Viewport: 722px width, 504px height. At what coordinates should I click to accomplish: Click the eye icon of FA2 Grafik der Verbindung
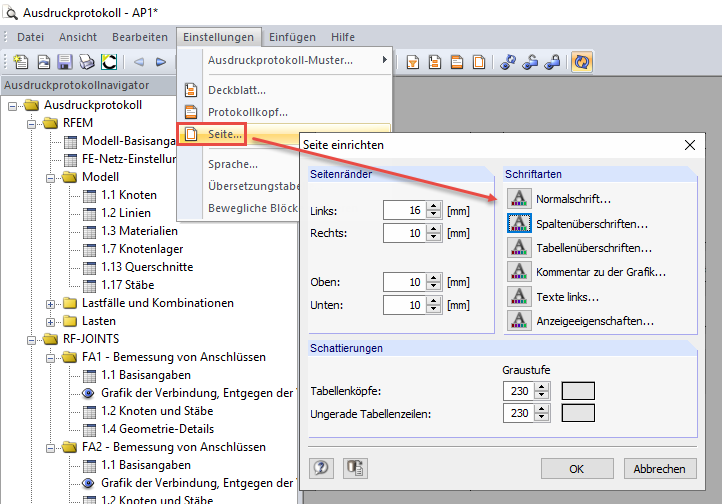(x=88, y=483)
